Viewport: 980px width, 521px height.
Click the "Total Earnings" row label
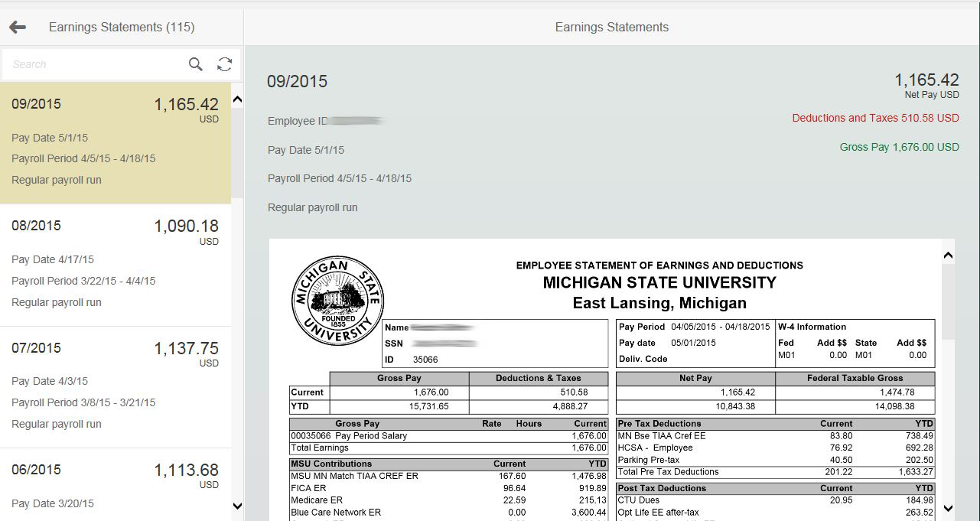click(x=320, y=448)
